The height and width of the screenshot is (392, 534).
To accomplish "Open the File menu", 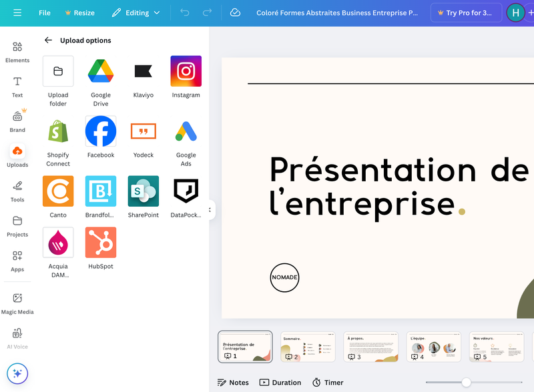I will click(45, 13).
